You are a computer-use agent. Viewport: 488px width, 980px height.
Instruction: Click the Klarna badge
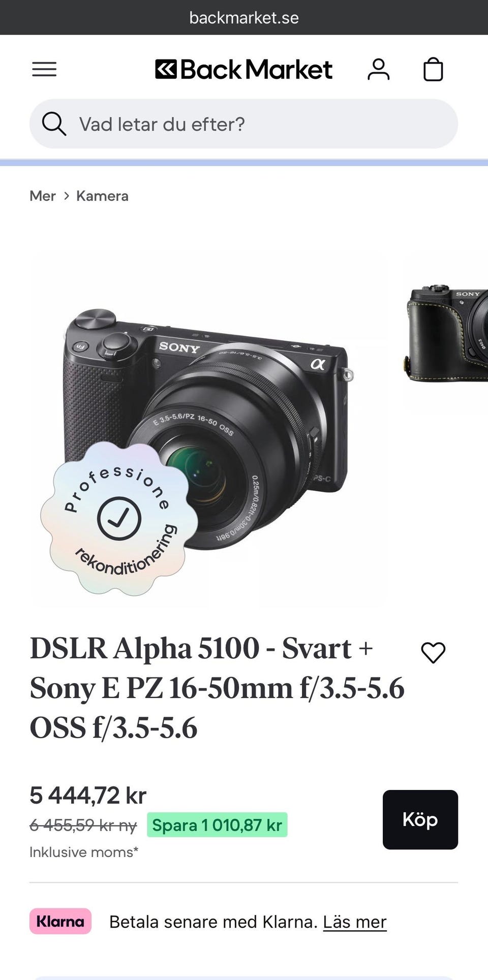60,921
